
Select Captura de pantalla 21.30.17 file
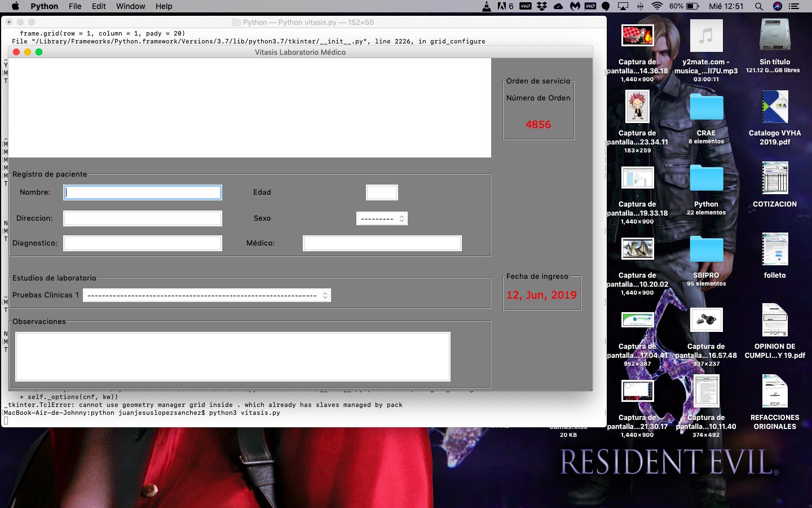click(637, 391)
